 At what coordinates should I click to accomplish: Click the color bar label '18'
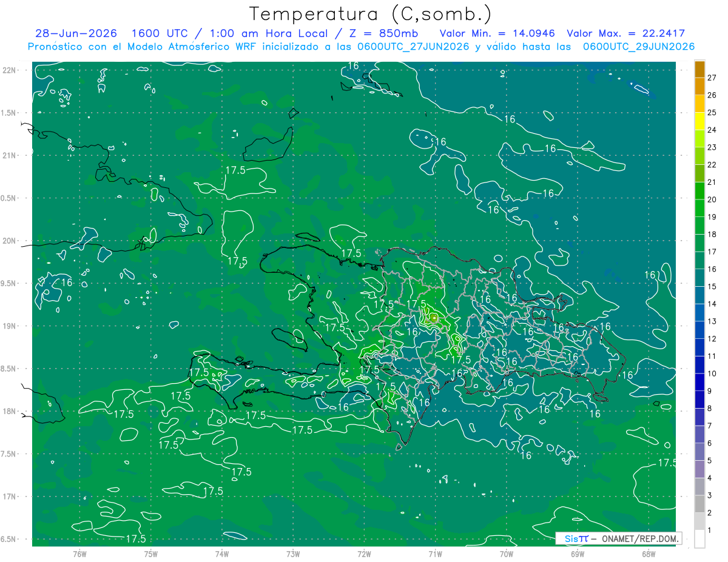coord(712,234)
